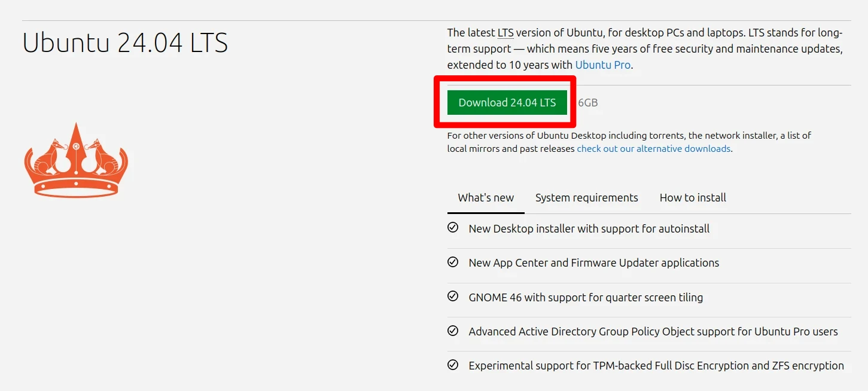
Task: Click the orange crown mascot logo
Action: [76, 160]
